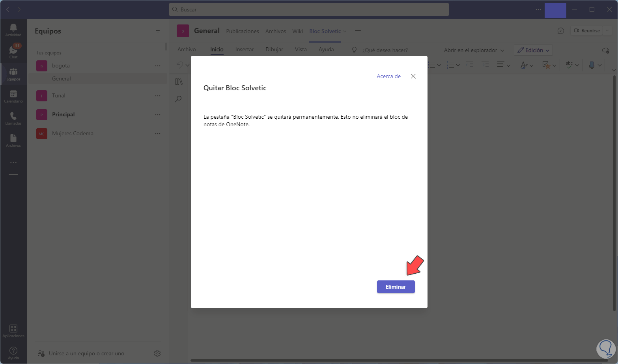Screen dimensions: 618x364
Task: Click the Eliminar button in the dialog
Action: coord(396,287)
